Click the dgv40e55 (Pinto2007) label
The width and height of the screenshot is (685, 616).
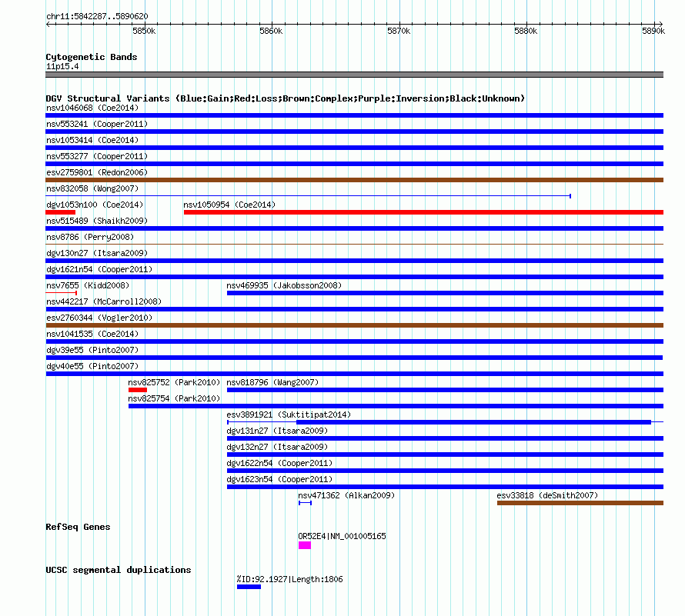pyautogui.click(x=92, y=366)
